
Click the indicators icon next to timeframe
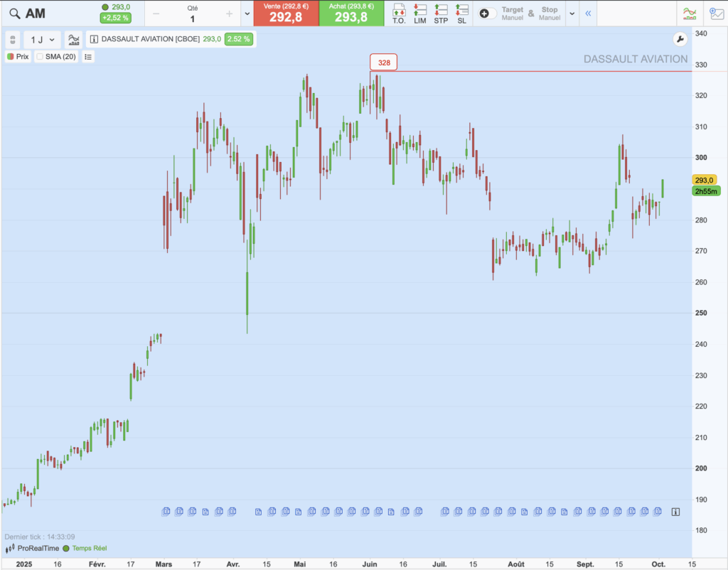point(74,39)
